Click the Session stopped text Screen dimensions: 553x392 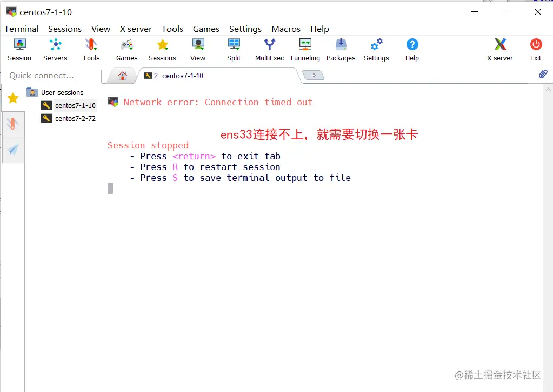(x=148, y=145)
